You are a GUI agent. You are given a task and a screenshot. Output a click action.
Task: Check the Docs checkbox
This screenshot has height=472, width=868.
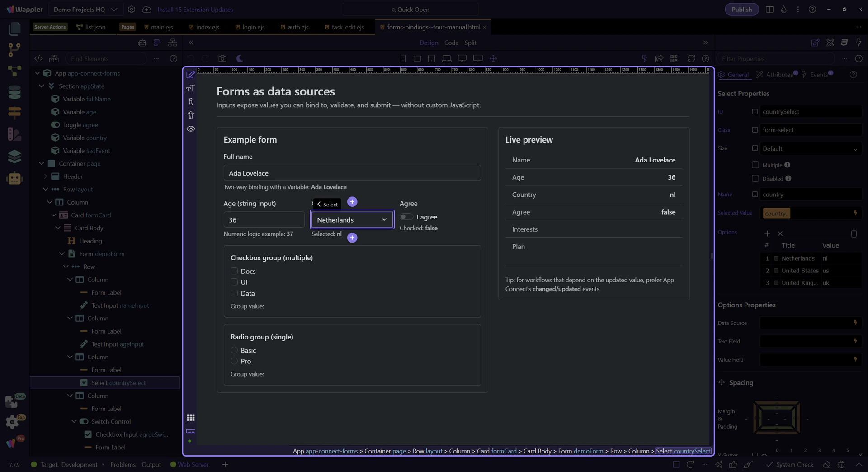click(x=234, y=271)
